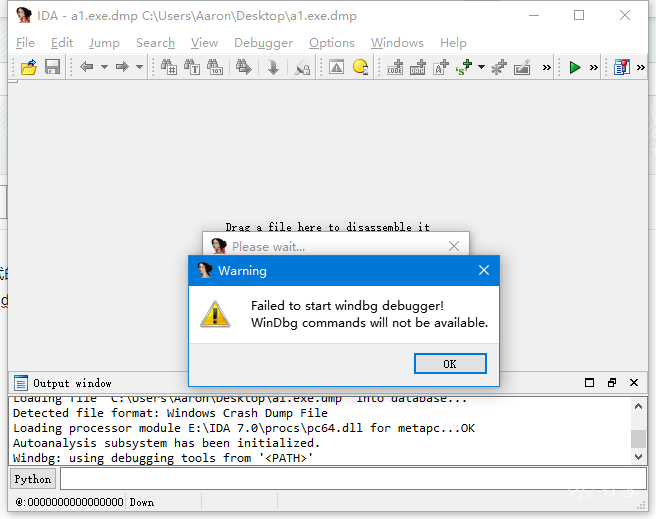Maximize the Output window panel
Viewport: 656px width, 519px height.
[x=589, y=383]
